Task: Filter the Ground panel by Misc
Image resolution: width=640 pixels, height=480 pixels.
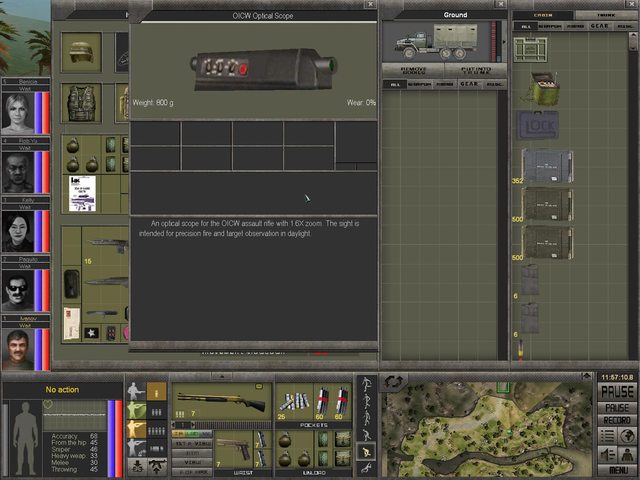Action: pos(494,84)
